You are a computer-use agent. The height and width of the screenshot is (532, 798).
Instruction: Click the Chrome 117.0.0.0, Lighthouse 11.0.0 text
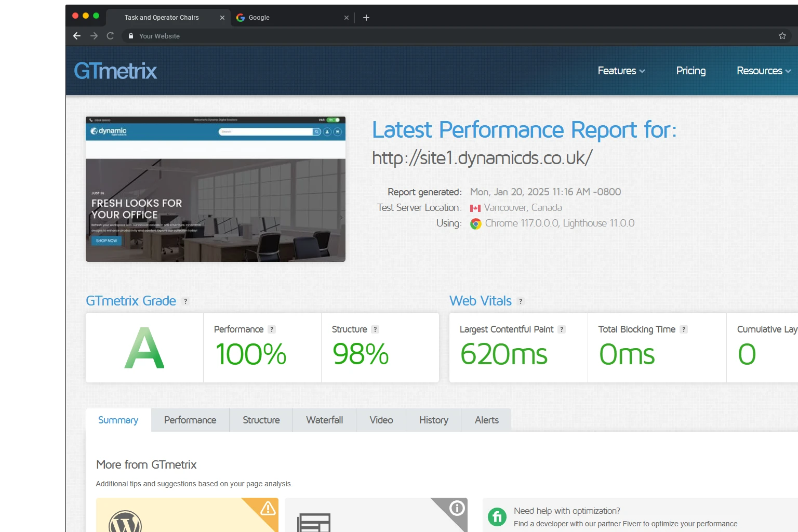(x=560, y=223)
